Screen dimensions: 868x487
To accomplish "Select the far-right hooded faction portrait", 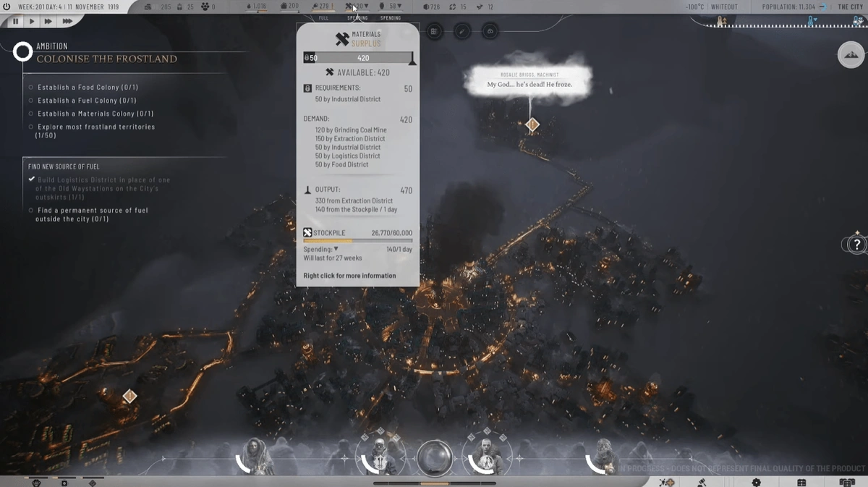I will point(603,457).
